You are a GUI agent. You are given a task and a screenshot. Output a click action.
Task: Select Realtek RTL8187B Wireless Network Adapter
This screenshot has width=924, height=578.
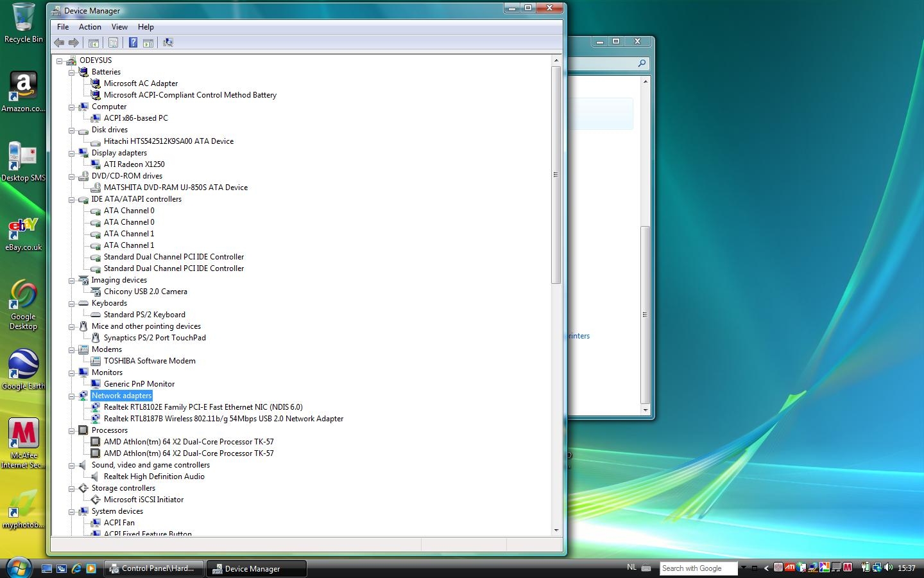pyautogui.click(x=223, y=419)
